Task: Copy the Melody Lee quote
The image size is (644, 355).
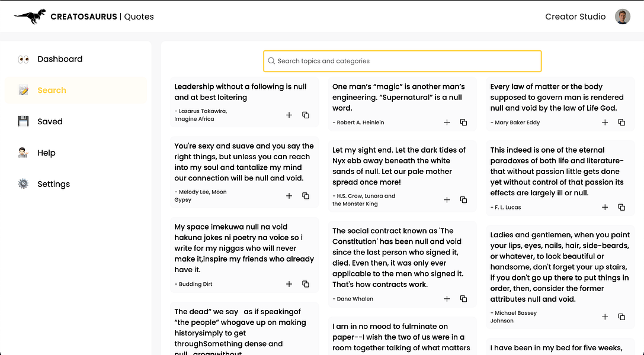Action: (306, 196)
